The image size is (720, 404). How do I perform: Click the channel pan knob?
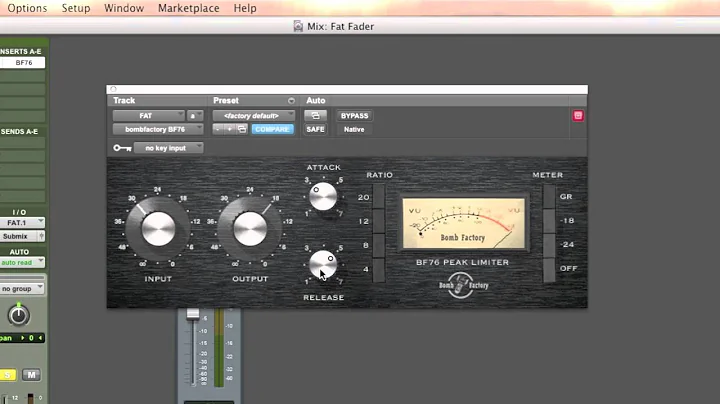pos(18,315)
